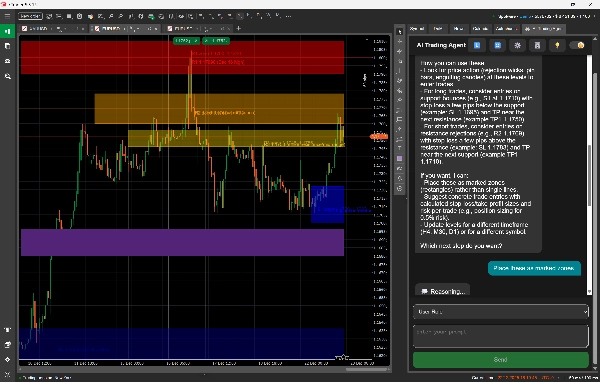Viewport: 600px width, 382px height.
Task: Open AI Trading Agent settings gear
Action: (517, 45)
